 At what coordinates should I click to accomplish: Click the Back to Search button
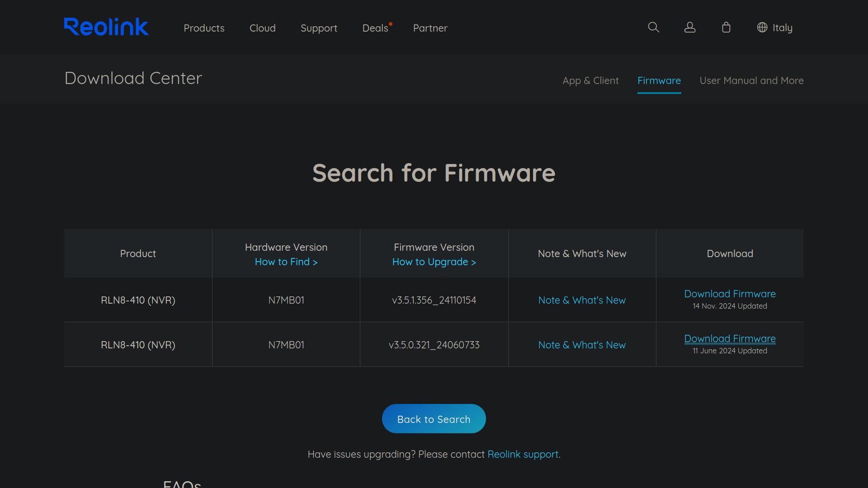pos(434,418)
